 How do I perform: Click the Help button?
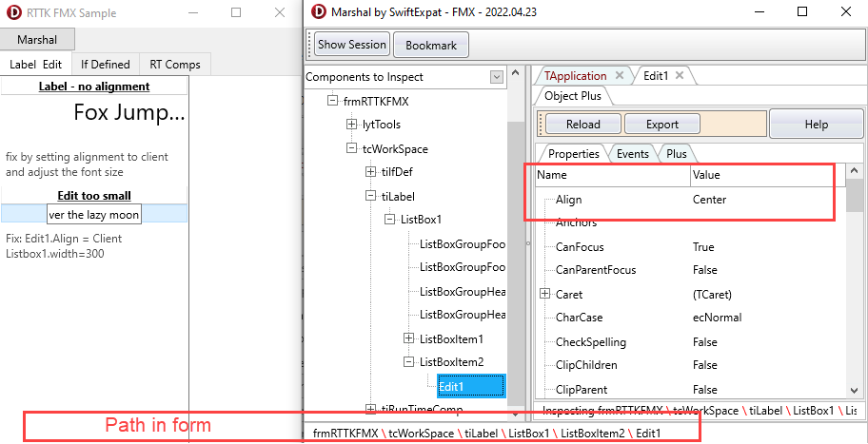(x=816, y=124)
